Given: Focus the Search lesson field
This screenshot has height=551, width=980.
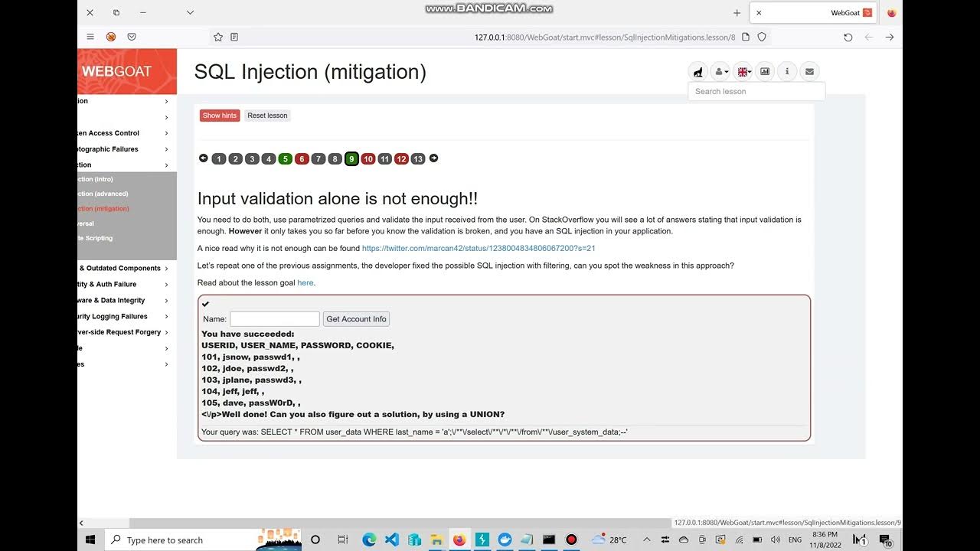Looking at the screenshot, I should point(756,91).
